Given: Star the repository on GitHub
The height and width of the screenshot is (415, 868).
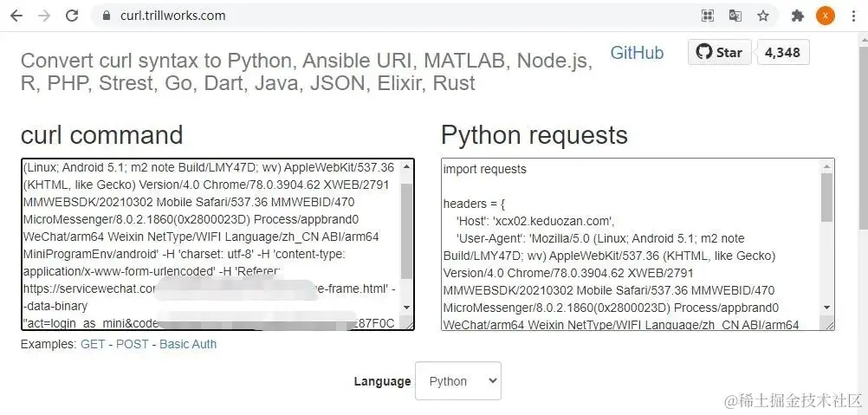Looking at the screenshot, I should [720, 53].
